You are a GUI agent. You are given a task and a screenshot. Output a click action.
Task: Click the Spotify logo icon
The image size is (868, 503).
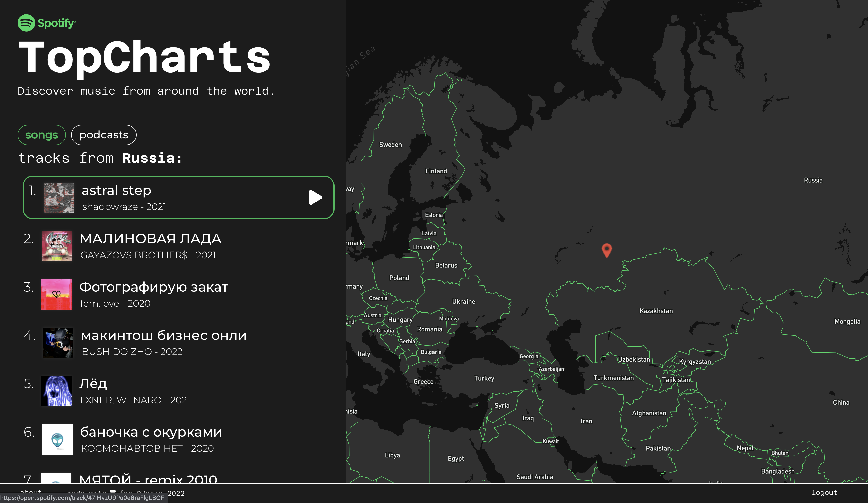(26, 23)
